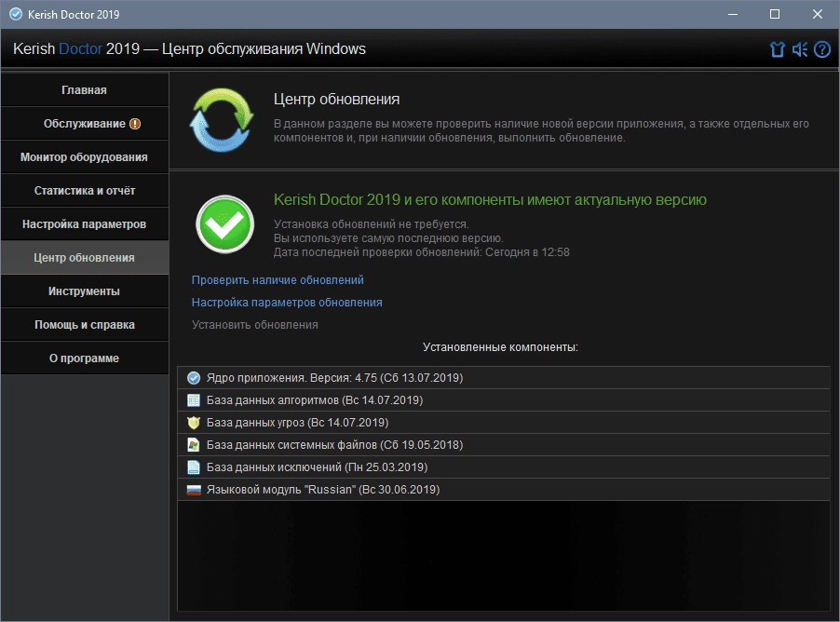Image resolution: width=840 pixels, height=622 pixels.
Task: Click the База данных угроз shield icon
Action: coord(194,423)
